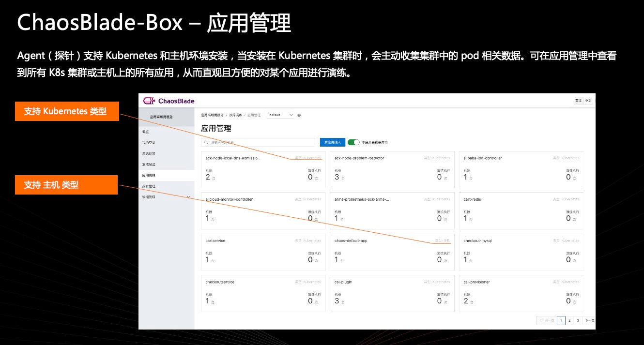Screen dimensions: 644x345
Task: Expand the last sidebar menu chevron
Action: [x=188, y=197]
